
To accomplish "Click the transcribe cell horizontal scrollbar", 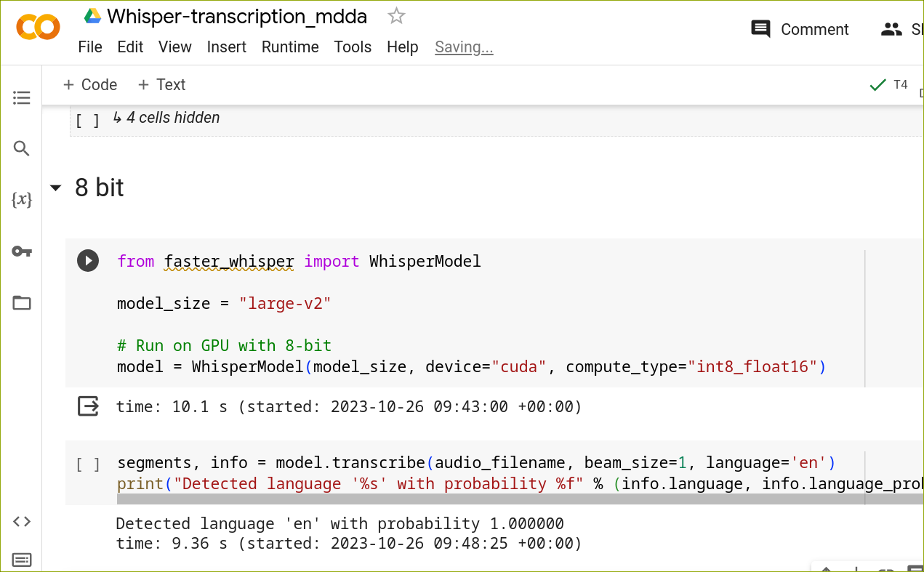I will (520, 499).
